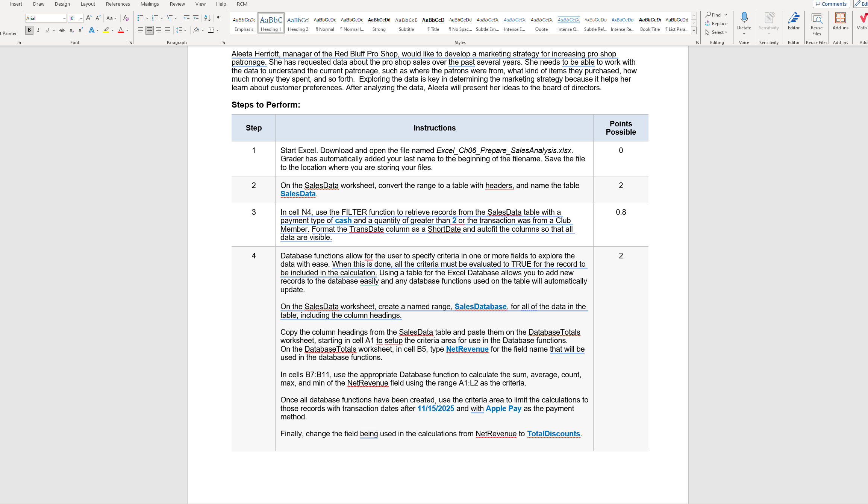Expand the Styles gallery more arrow
This screenshot has height=504, width=868.
[x=694, y=31]
